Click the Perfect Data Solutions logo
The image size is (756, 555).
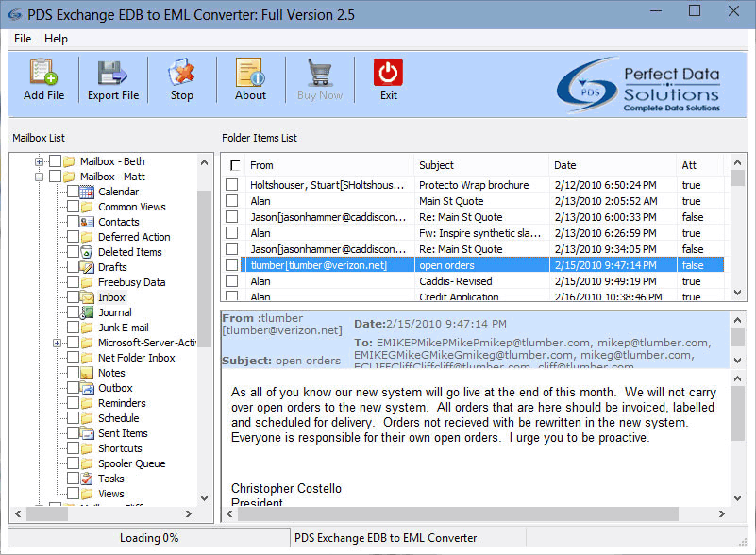[x=638, y=85]
